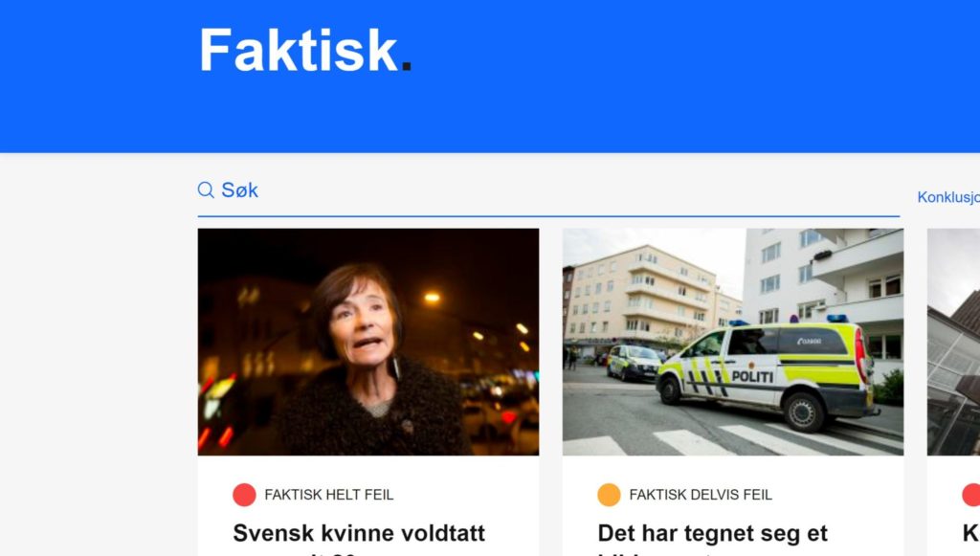980x556 pixels.
Task: Click the magnifying glass search icon
Action: (206, 189)
